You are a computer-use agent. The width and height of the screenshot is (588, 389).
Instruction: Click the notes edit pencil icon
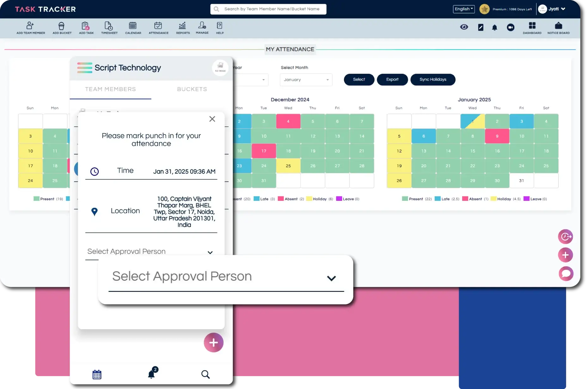click(x=481, y=28)
